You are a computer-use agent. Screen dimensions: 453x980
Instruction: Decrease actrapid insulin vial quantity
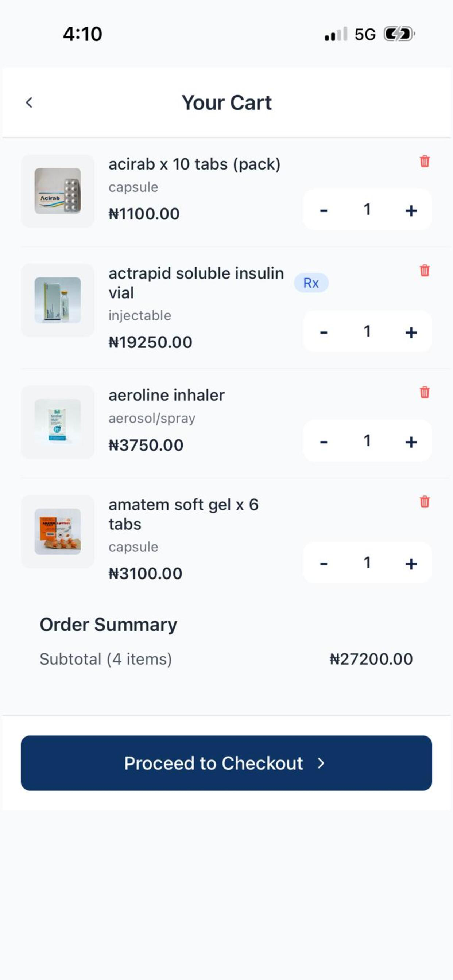click(324, 332)
